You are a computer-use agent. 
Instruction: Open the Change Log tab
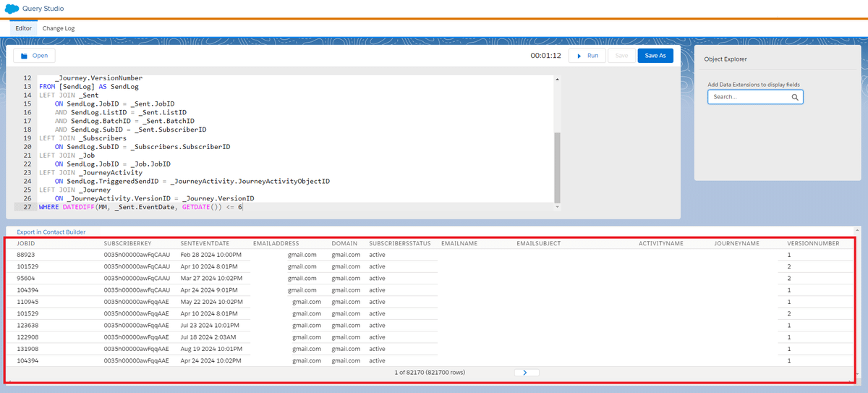(59, 28)
